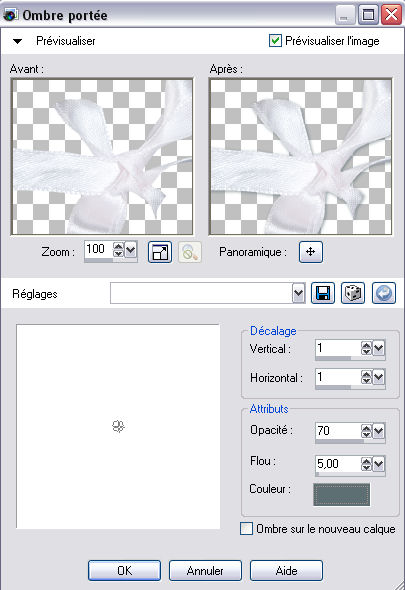This screenshot has width=405, height=590.
Task: Click the Ombre portée title bar app icon
Action: coord(10,15)
